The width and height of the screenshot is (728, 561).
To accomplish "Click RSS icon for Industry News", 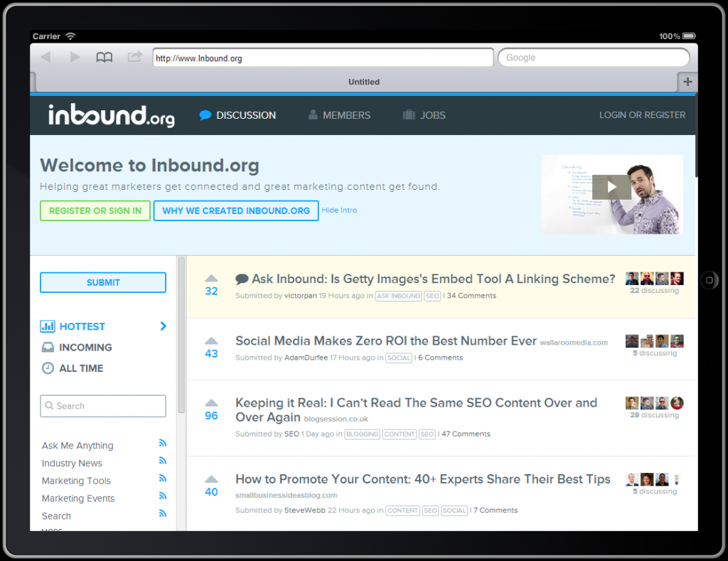I will pos(163,461).
